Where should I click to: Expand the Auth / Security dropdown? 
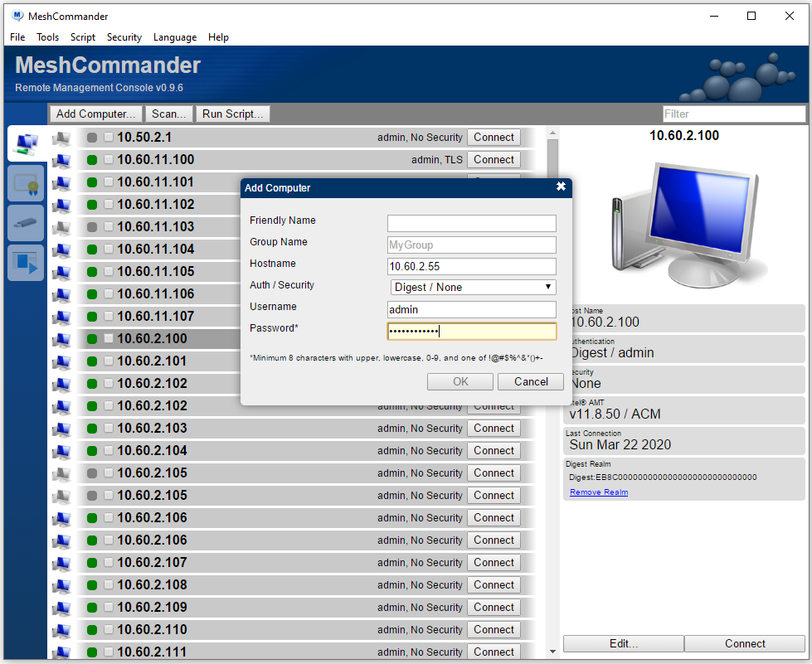[x=472, y=287]
